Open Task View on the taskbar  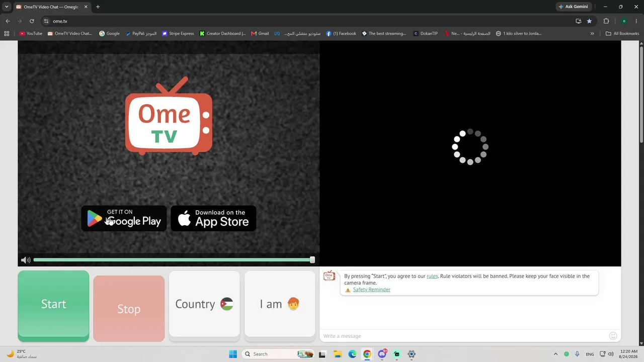[322, 354]
